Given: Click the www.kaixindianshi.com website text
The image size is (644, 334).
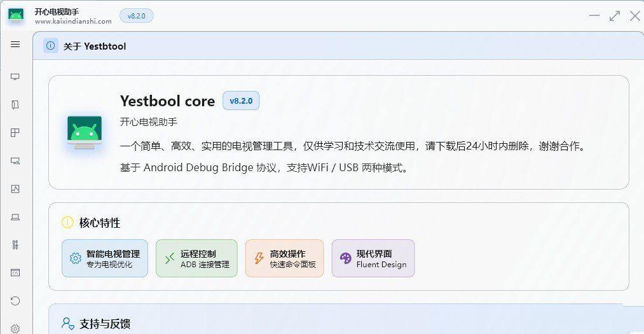Looking at the screenshot, I should pos(73,21).
